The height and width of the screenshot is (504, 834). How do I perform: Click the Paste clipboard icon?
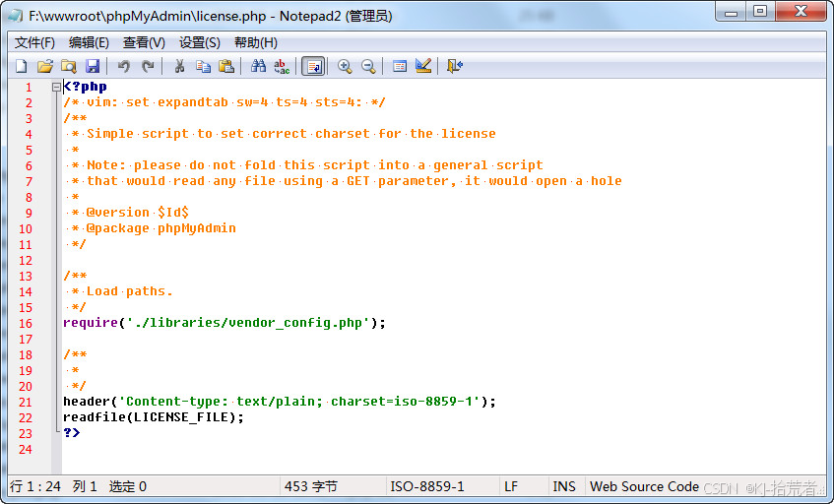coord(226,66)
